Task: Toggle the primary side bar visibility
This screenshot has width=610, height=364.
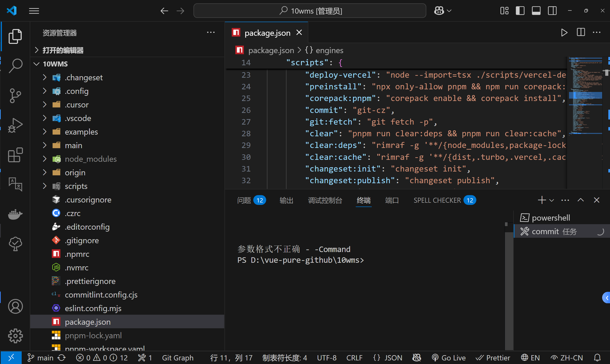Action: point(520,11)
